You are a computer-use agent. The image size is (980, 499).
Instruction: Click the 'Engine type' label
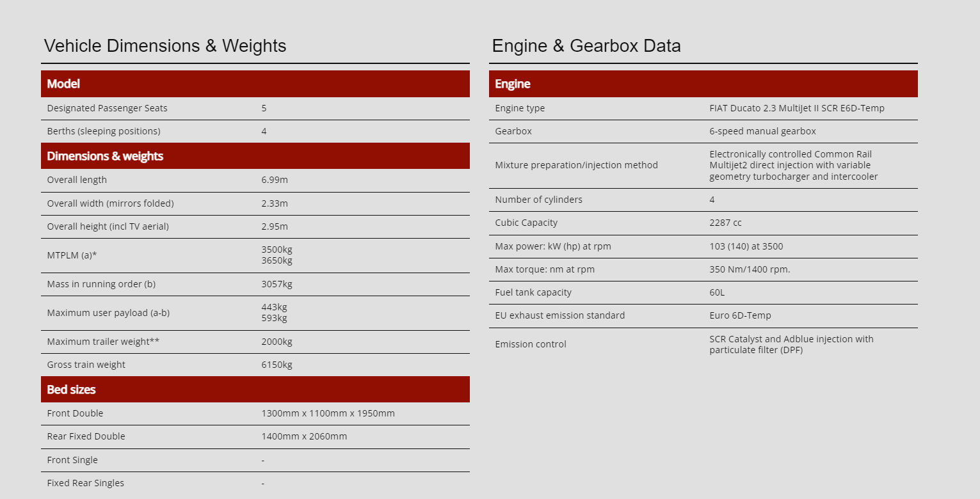click(x=520, y=108)
